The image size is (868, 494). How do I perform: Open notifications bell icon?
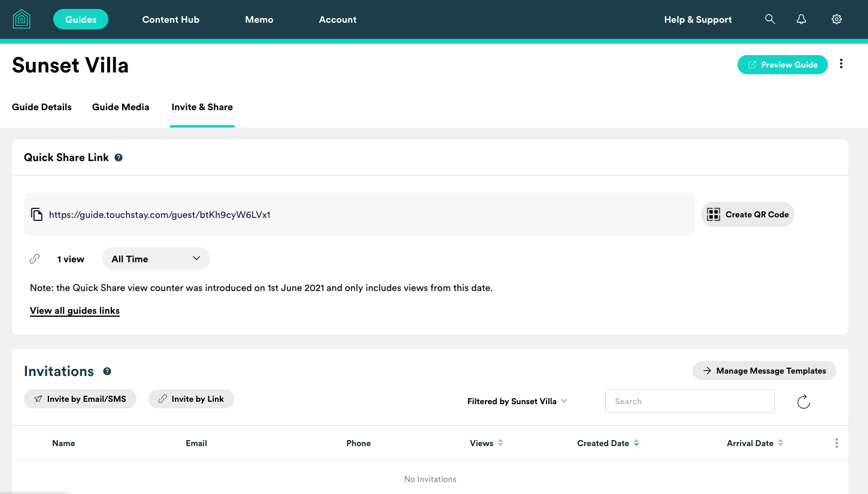[x=801, y=19]
